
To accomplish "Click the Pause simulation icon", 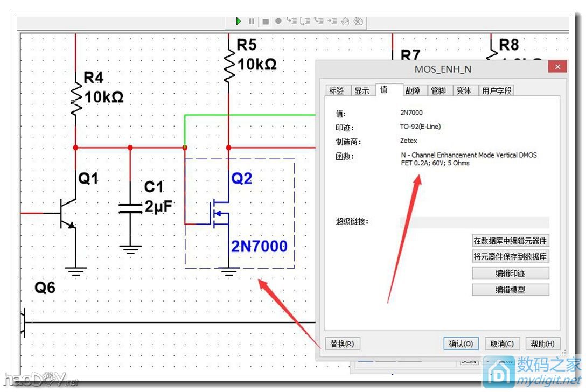I will pos(252,21).
